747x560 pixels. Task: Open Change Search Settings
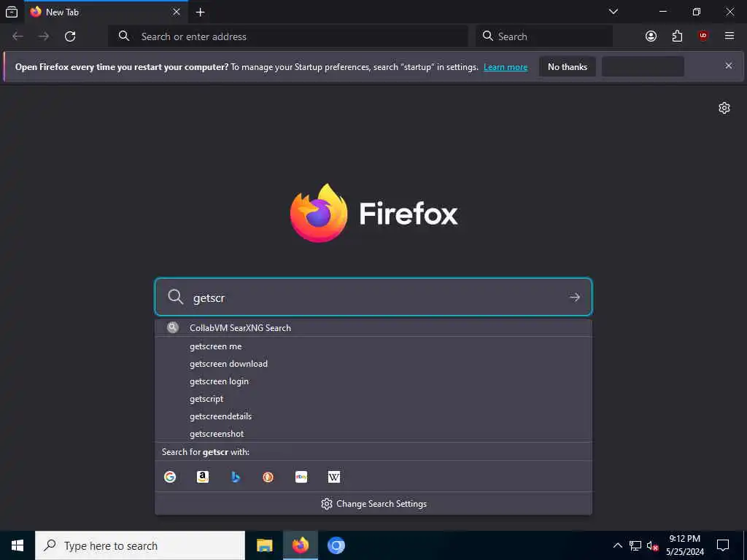click(x=373, y=504)
